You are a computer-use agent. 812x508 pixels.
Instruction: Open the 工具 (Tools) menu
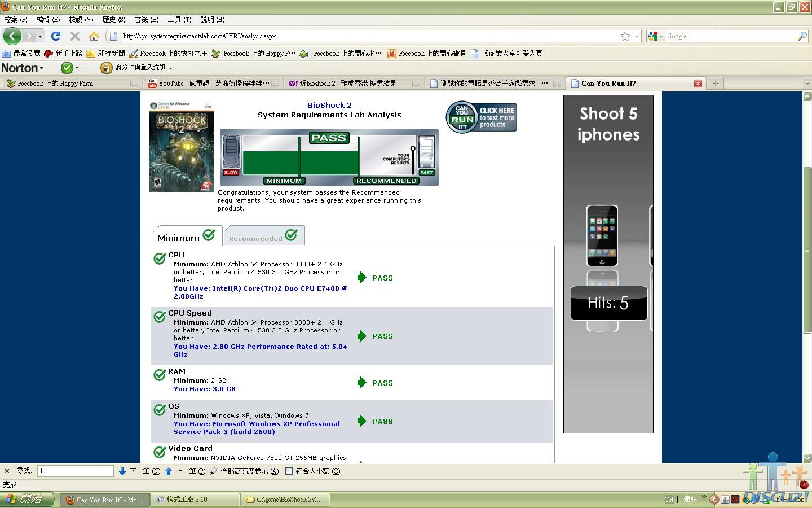tap(179, 20)
